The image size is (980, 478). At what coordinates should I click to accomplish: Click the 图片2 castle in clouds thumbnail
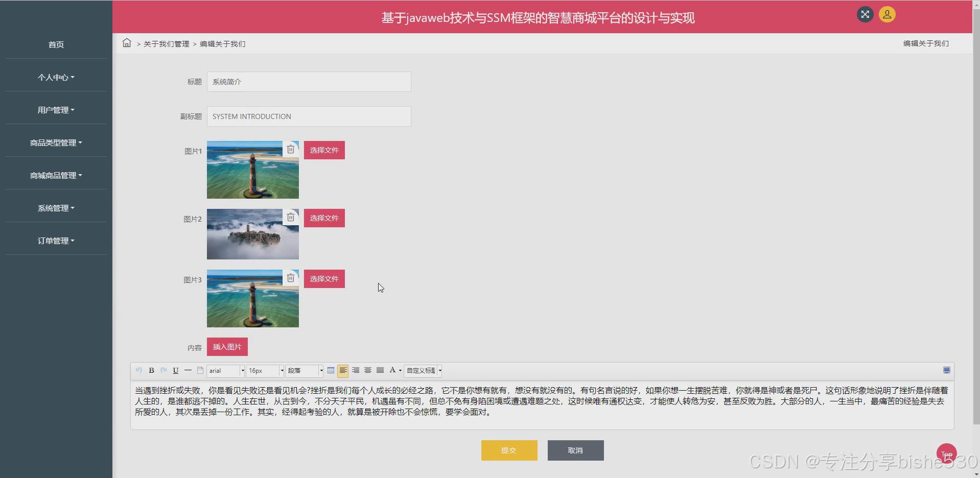(x=253, y=234)
